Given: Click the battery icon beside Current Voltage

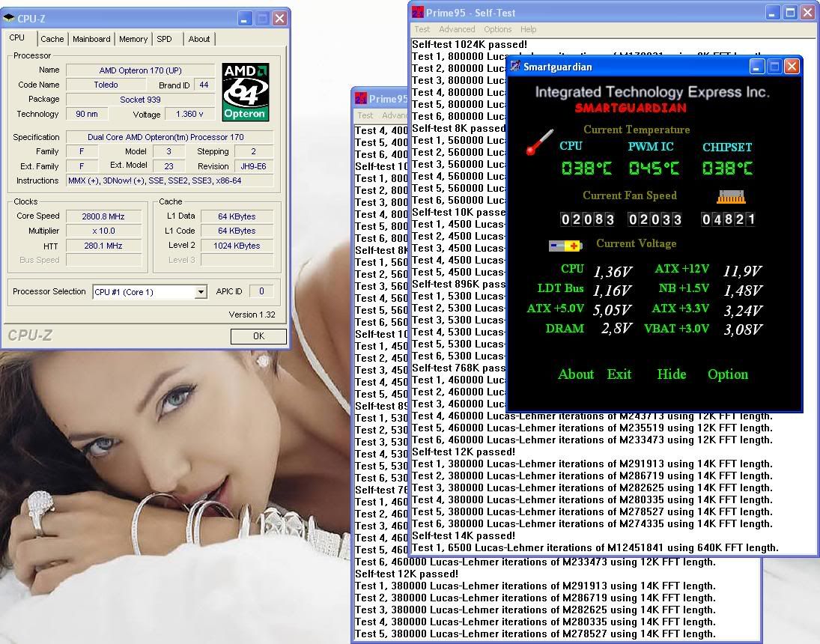Looking at the screenshot, I should (565, 246).
